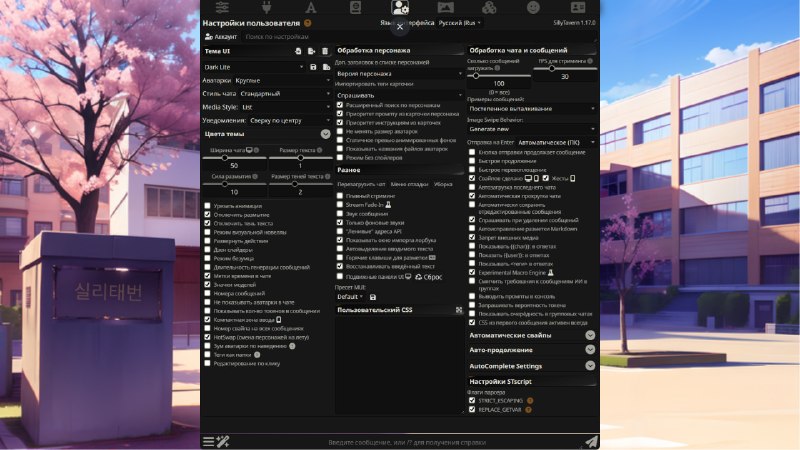Open API connections plug icon
Image resolution: width=800 pixels, height=450 pixels.
(x=266, y=7)
